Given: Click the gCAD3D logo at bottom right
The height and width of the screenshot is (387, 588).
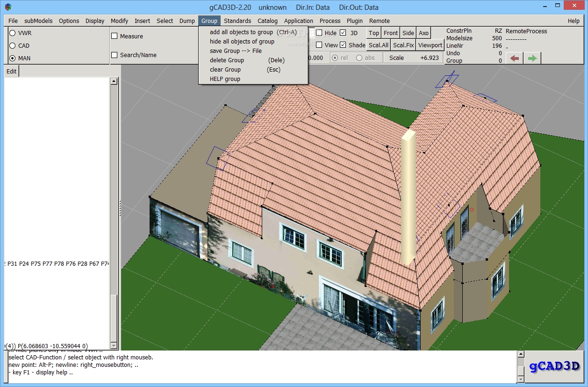Looking at the screenshot, I should pyautogui.click(x=555, y=366).
